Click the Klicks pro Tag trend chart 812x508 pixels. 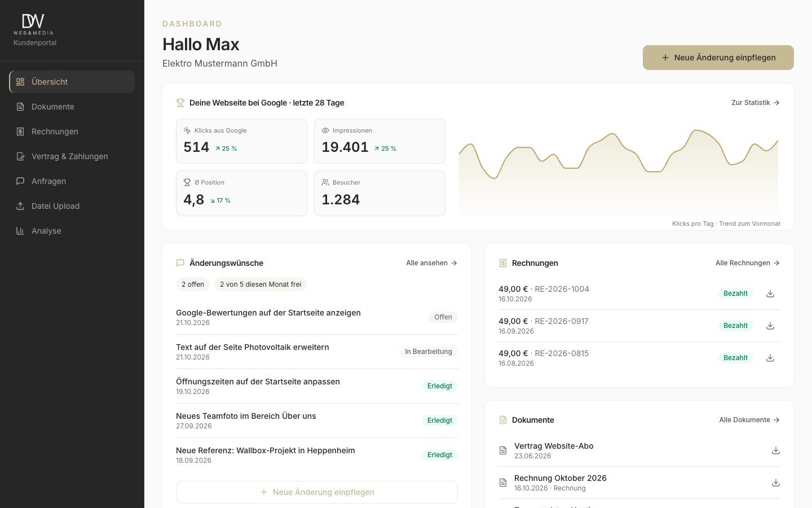[619, 172]
